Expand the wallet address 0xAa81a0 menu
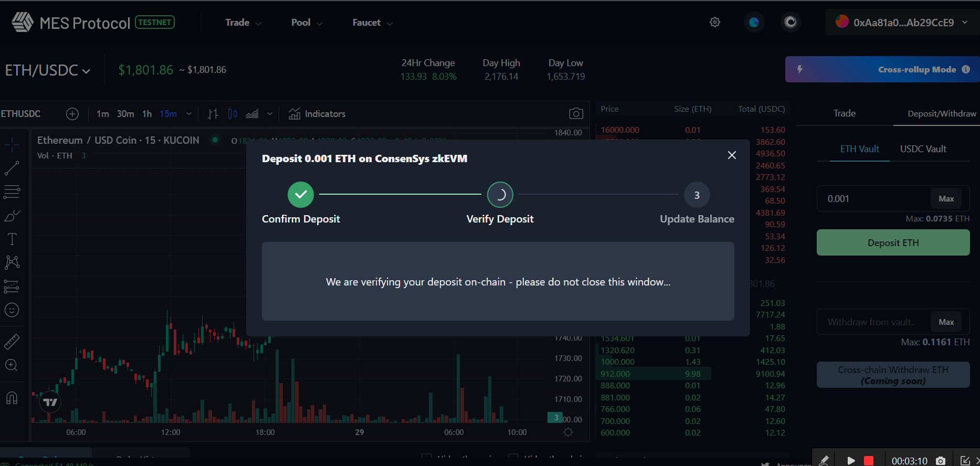The height and width of the screenshot is (466, 980). [x=902, y=23]
